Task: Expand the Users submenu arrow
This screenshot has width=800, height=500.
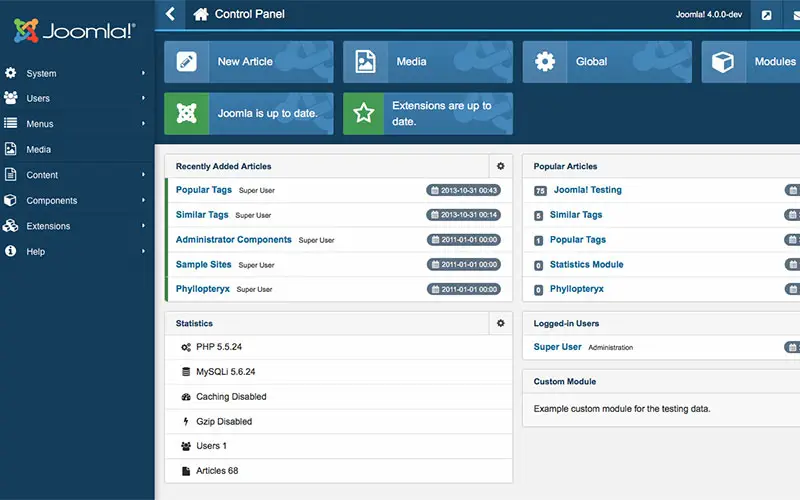Action: coord(143,98)
